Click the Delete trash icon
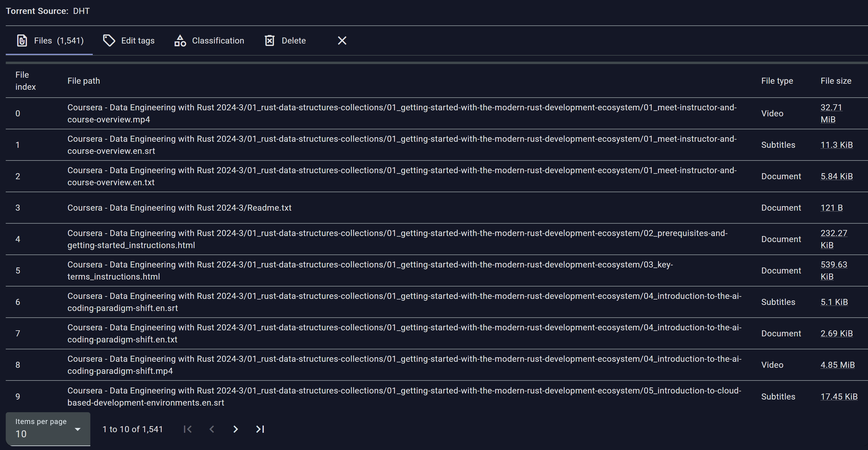Image resolution: width=868 pixels, height=450 pixels. [269, 41]
